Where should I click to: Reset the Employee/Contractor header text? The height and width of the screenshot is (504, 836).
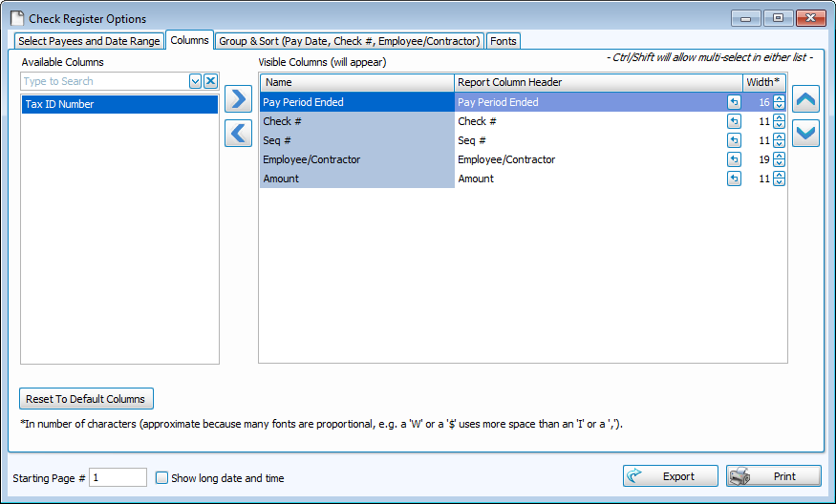(x=734, y=159)
